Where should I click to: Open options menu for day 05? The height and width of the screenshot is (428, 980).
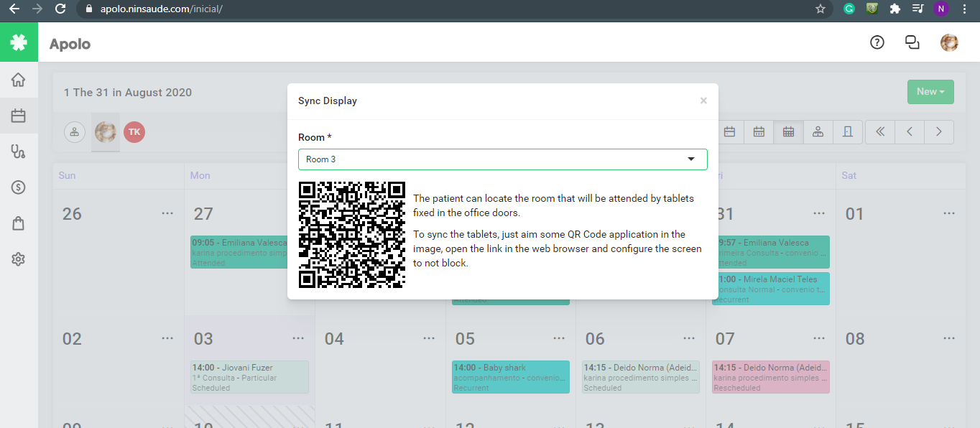tap(560, 338)
